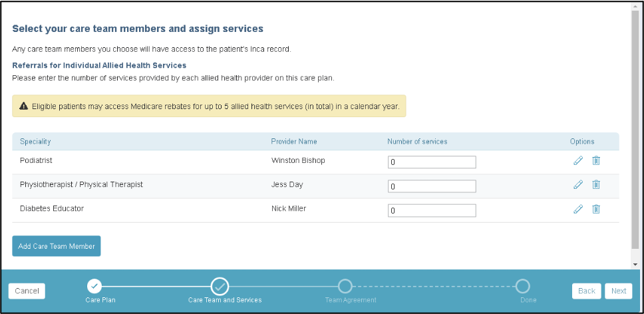Focus Podiatrist number of services field
644x314 pixels.
coord(432,162)
